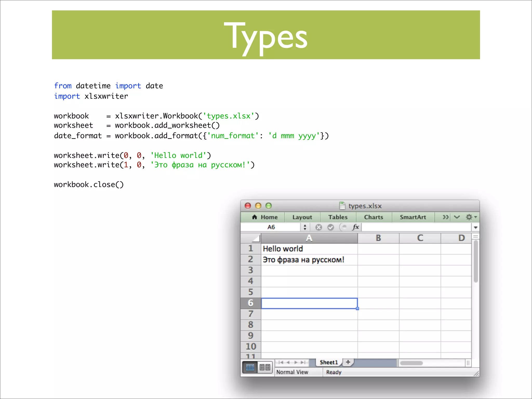Click the types.xlsx document title icon
The height and width of the screenshot is (399, 532).
click(x=342, y=206)
